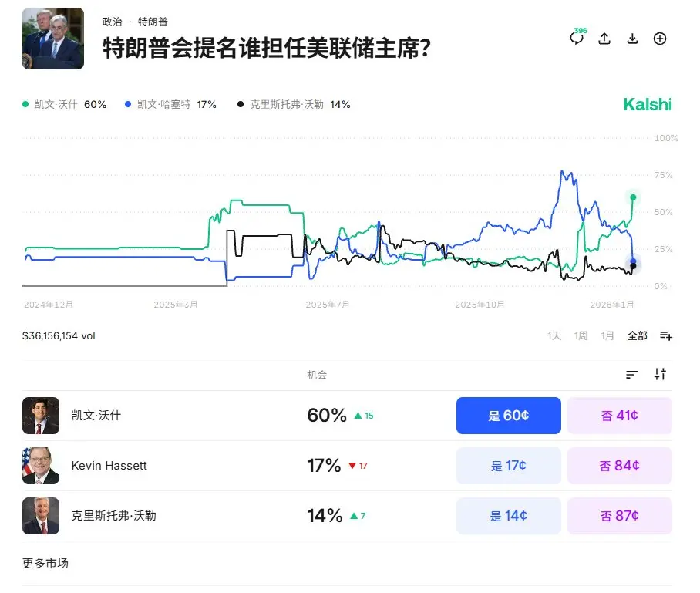700x593 pixels.
Task: Buy 是 14¢ for 克里斯托弗·沃勒
Action: pyautogui.click(x=509, y=516)
